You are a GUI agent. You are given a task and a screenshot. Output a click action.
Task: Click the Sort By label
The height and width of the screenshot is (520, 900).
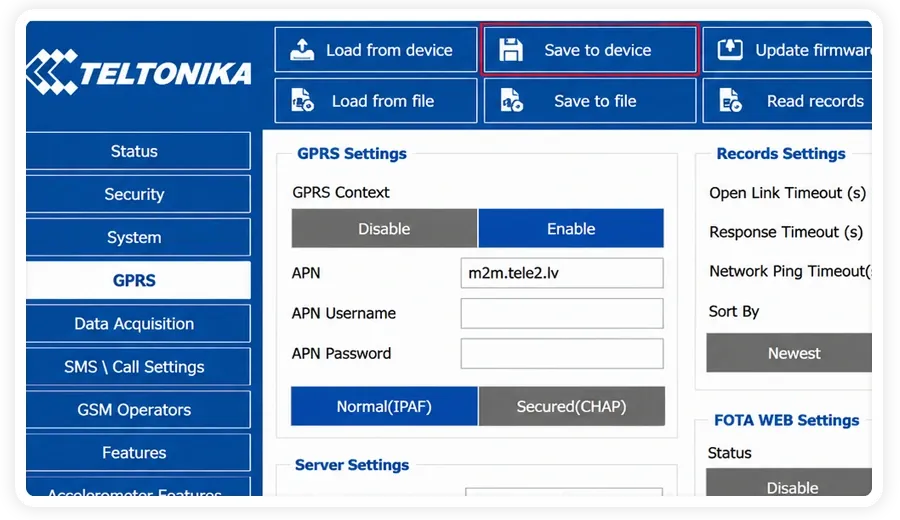point(734,311)
